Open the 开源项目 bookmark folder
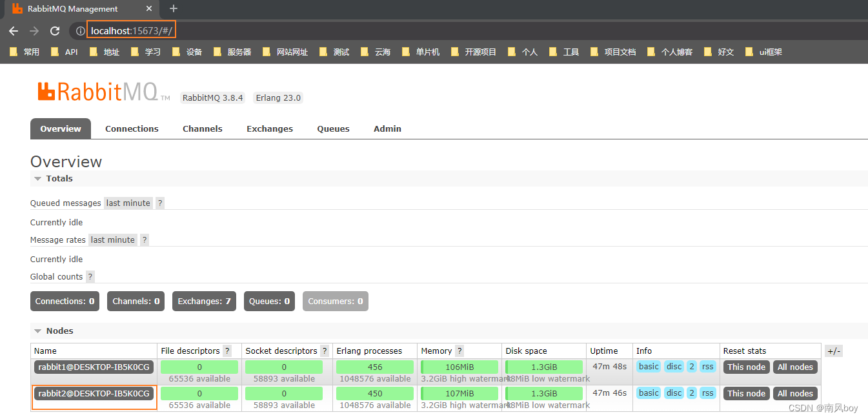The height and width of the screenshot is (419, 868). click(474, 52)
